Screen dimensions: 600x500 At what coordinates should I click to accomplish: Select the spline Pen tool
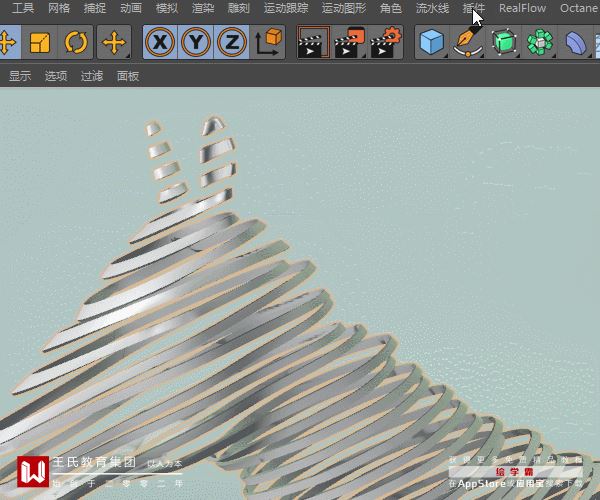468,42
